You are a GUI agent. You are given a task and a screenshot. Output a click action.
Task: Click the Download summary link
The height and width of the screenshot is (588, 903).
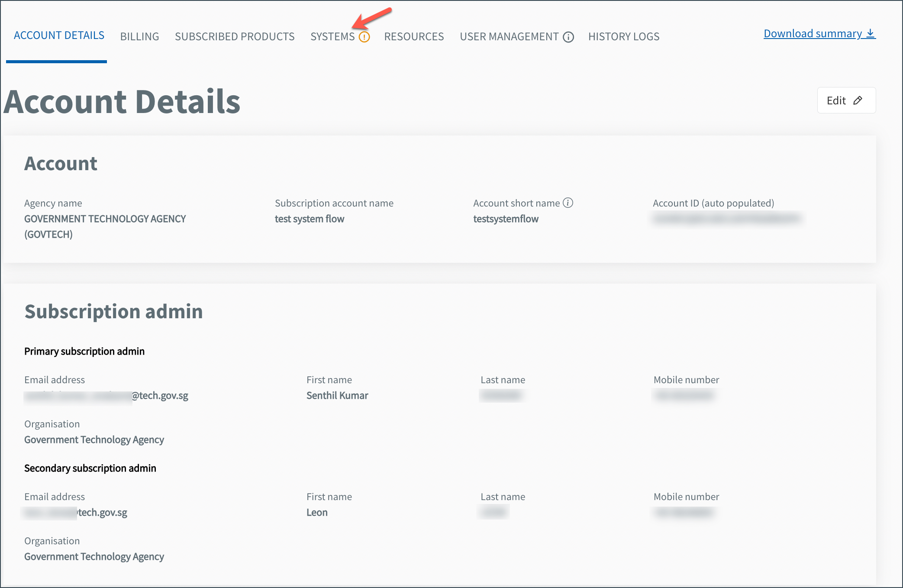tap(819, 34)
